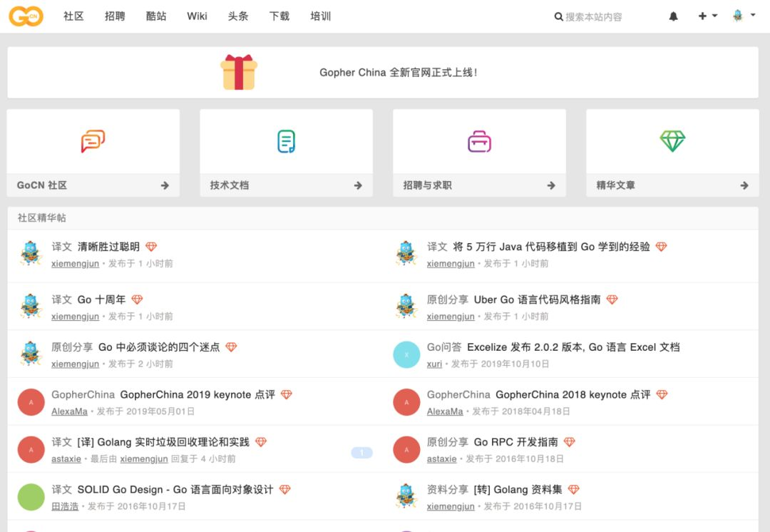
Task: Open astaxie link under Go RPC 开发指南
Action: click(x=441, y=459)
